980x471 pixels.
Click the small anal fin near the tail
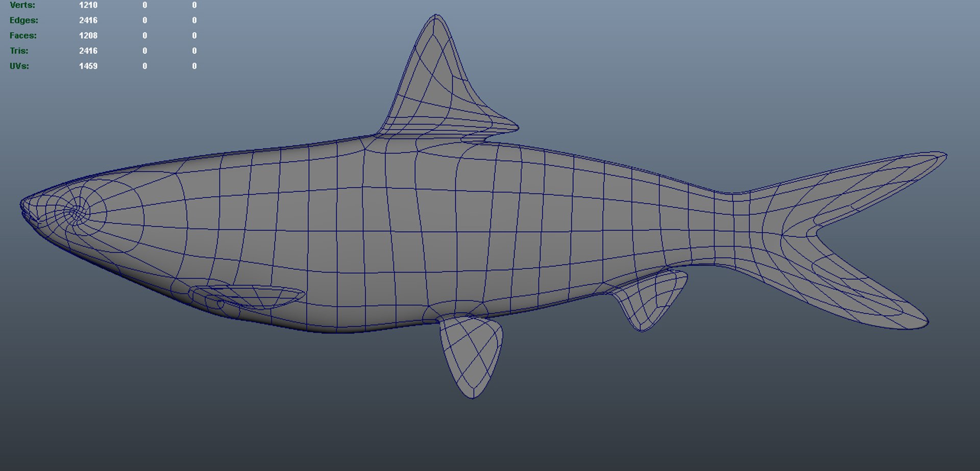coord(649,300)
